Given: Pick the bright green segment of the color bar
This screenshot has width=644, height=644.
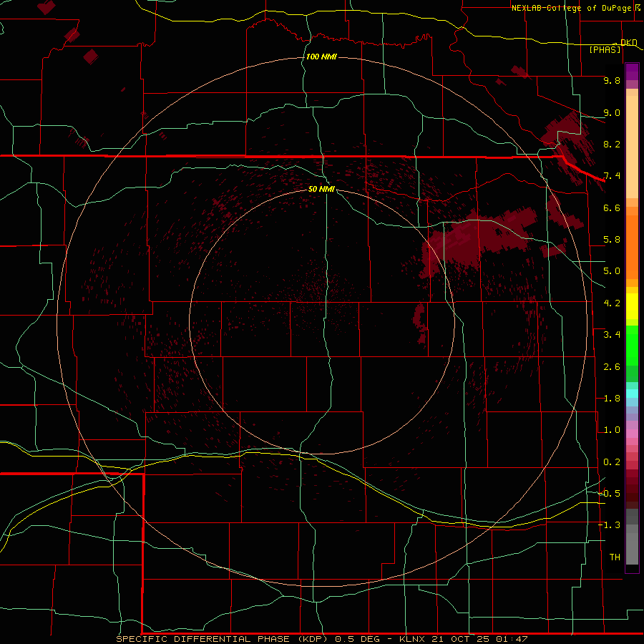Looking at the screenshot, I should pyautogui.click(x=632, y=347).
